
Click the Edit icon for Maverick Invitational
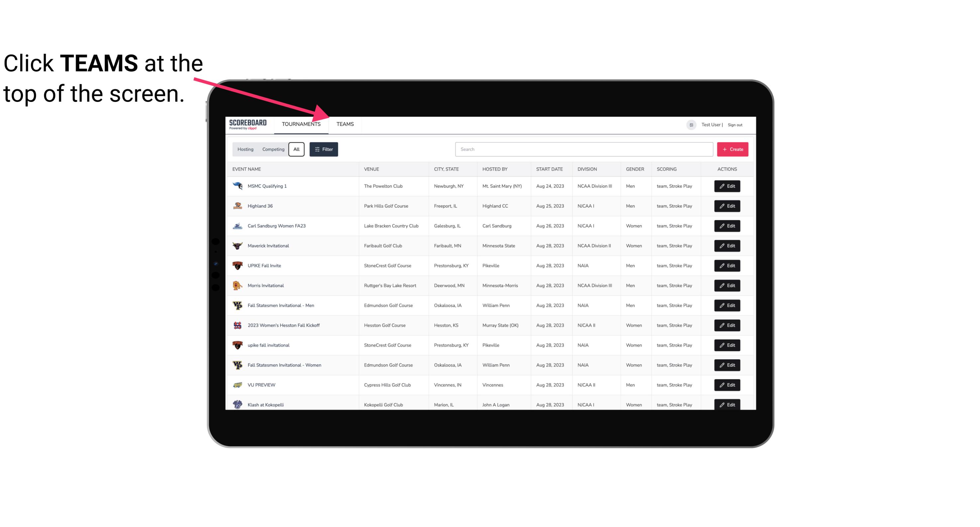tap(727, 246)
